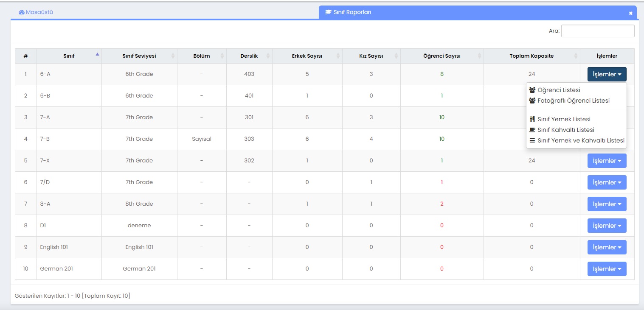Click sort arrows on Bölüm column
The width and height of the screenshot is (644, 310).
point(222,56)
